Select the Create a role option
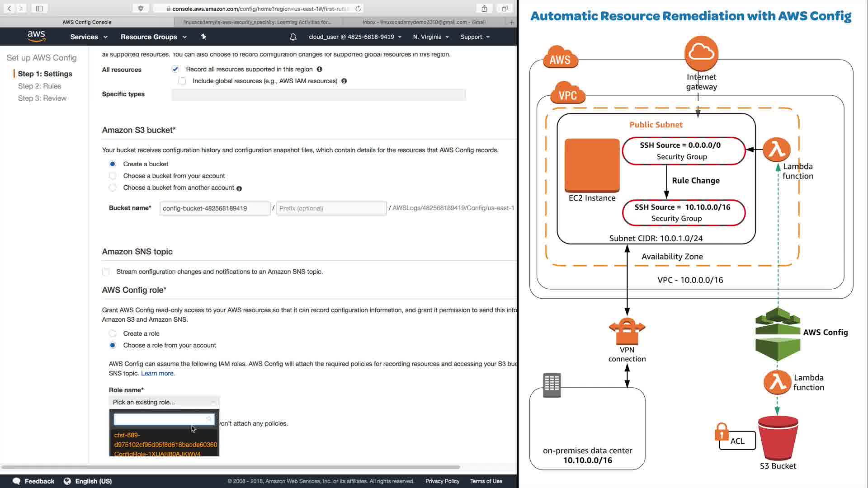 coord(113,333)
